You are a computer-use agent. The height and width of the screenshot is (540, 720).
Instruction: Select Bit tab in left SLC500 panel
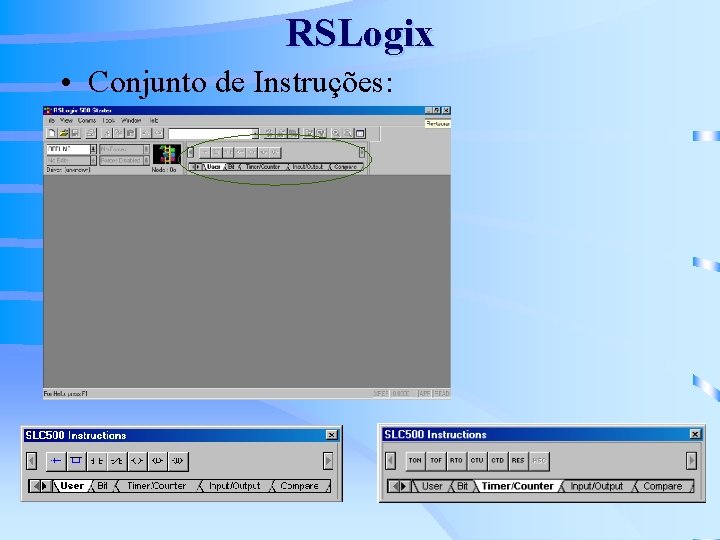(102, 486)
